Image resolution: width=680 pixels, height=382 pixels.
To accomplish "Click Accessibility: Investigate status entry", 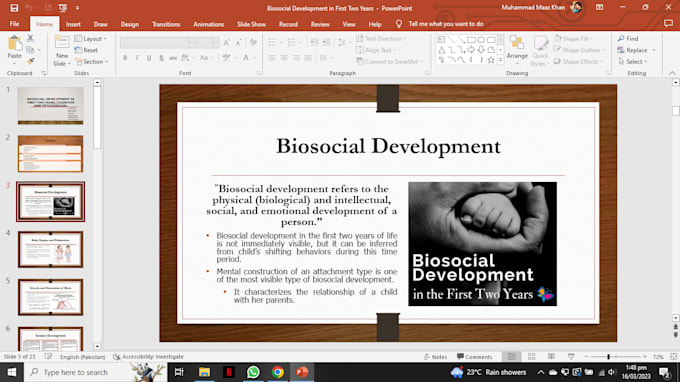I will click(x=148, y=357).
